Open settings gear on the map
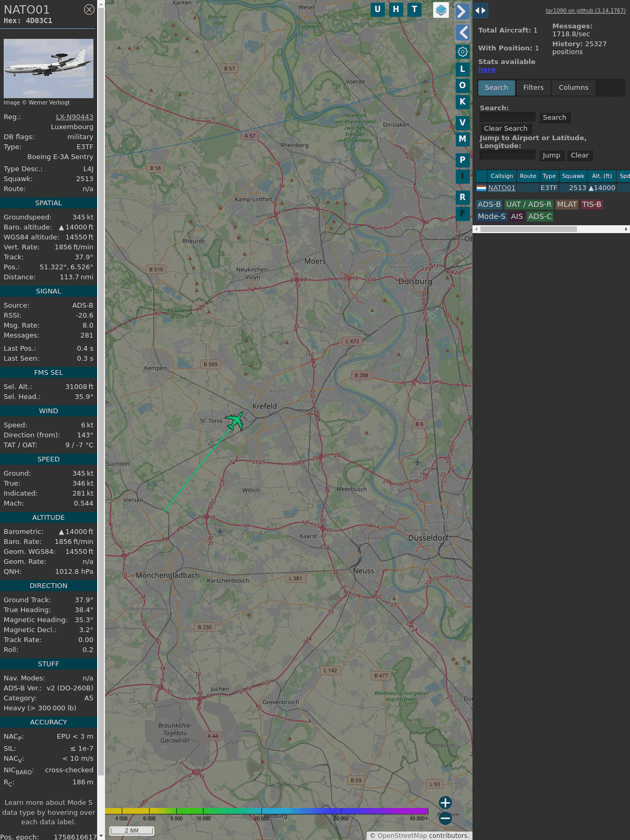630x840 pixels. click(463, 52)
